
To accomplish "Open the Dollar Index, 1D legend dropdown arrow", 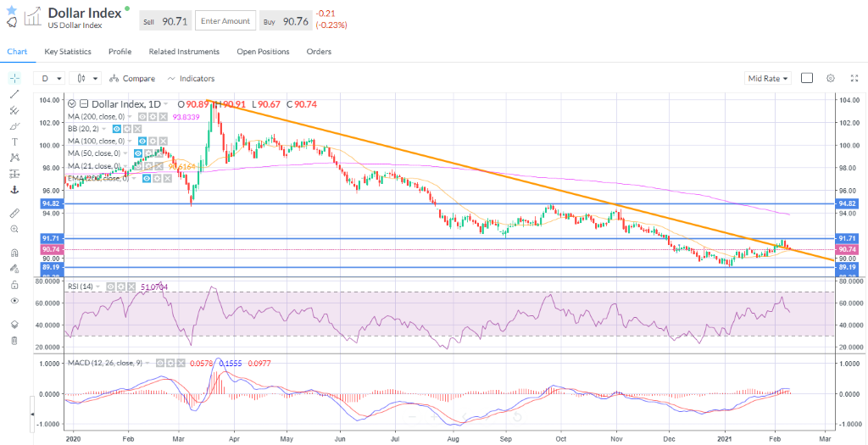I will tap(165, 104).
